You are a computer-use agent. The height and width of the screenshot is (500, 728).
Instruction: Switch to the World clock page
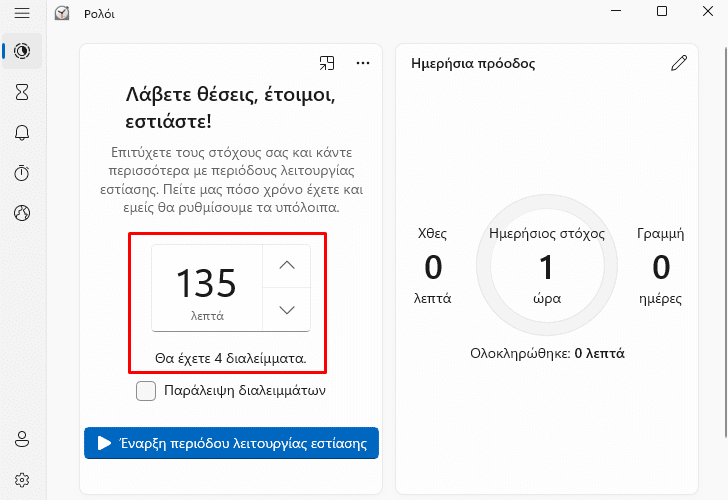(22, 213)
